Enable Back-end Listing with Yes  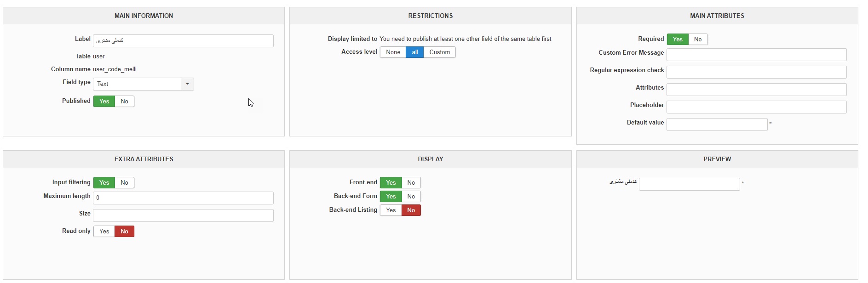pyautogui.click(x=391, y=210)
